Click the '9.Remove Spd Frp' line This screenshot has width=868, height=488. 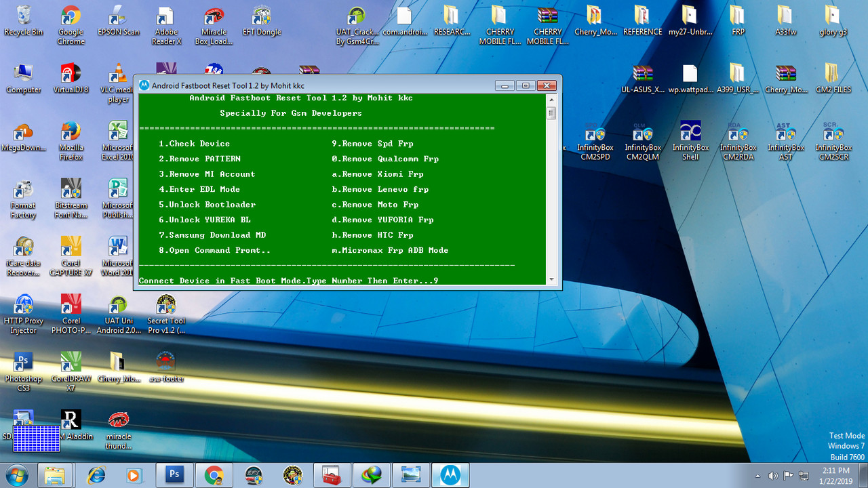pyautogui.click(x=372, y=144)
